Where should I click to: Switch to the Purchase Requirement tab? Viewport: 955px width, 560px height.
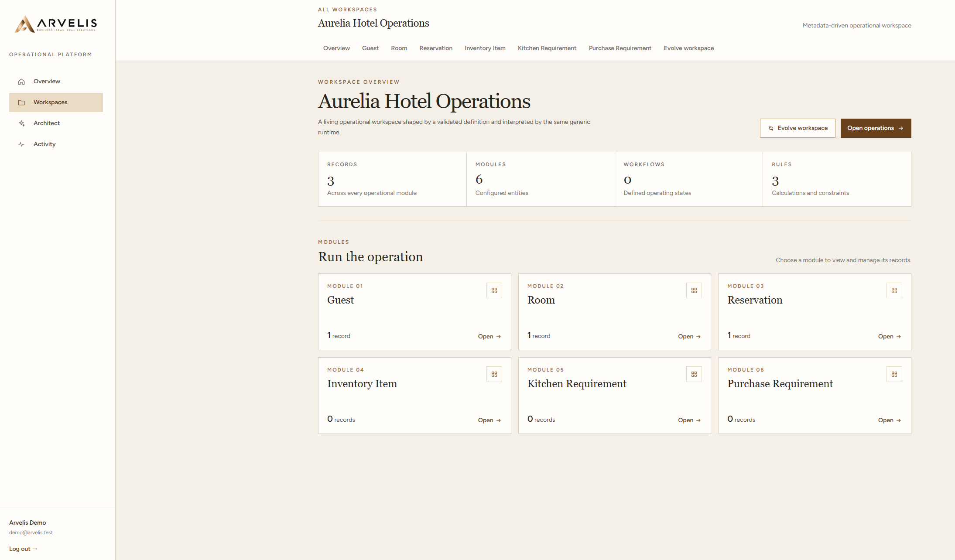(620, 48)
